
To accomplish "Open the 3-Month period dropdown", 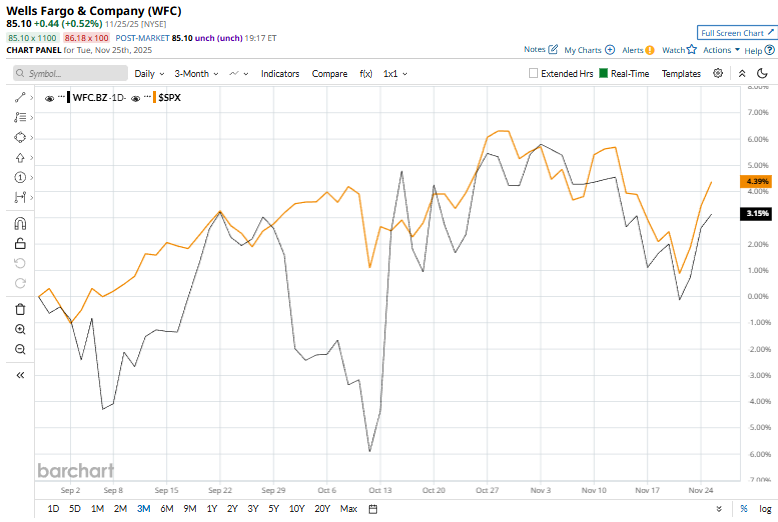I will [x=196, y=73].
